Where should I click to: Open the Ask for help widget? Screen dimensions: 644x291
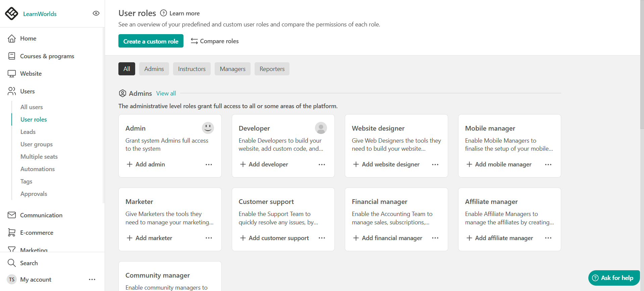(613, 278)
